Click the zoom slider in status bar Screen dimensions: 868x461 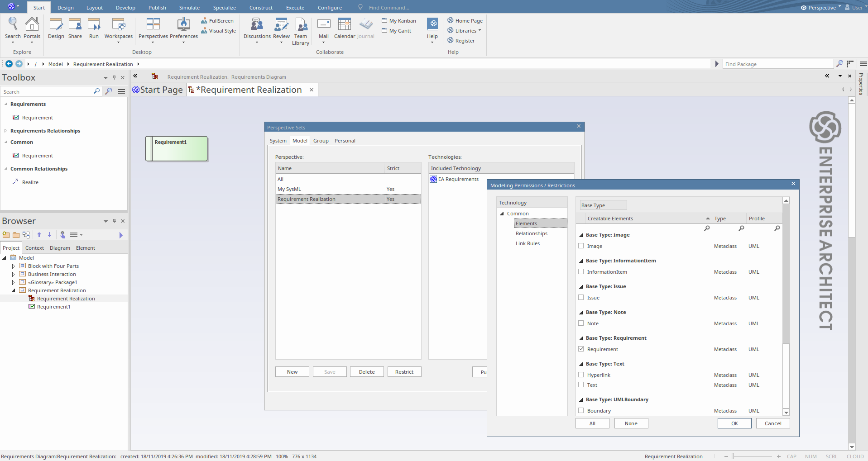click(733, 456)
